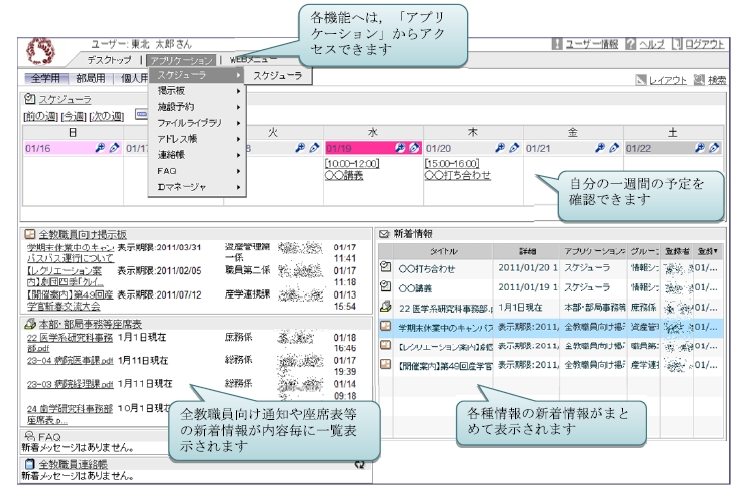Click the スケジューラ panel header icon
Image resolution: width=743 pixels, height=502 pixels.
coord(29,99)
